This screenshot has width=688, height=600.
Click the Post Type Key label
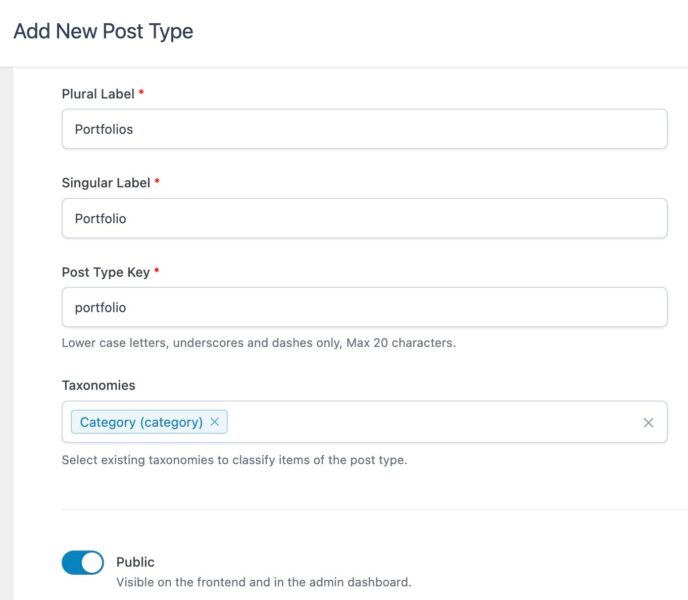pos(106,272)
